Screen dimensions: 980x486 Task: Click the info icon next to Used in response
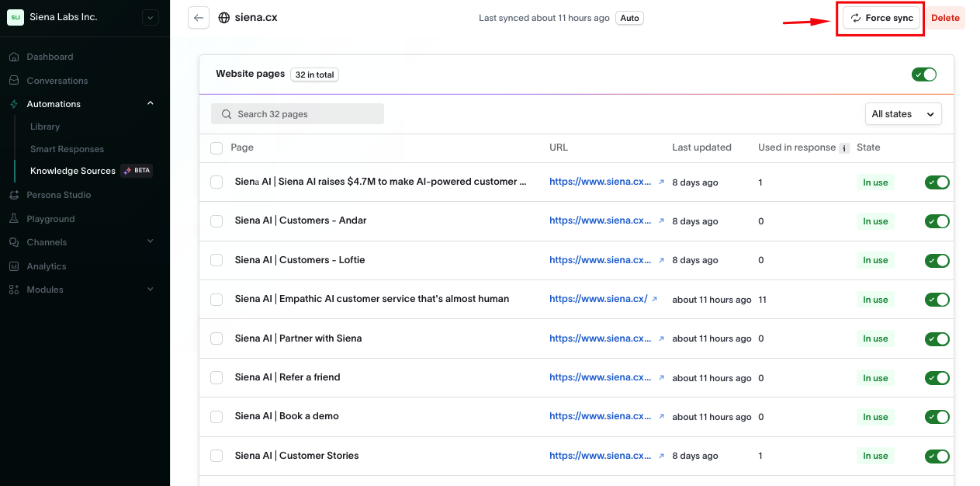[x=844, y=148]
